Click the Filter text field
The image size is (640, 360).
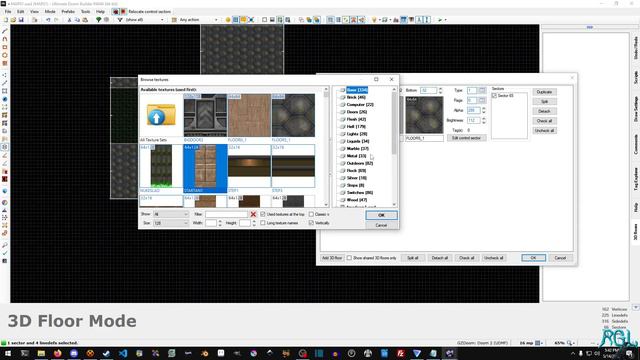pos(227,214)
